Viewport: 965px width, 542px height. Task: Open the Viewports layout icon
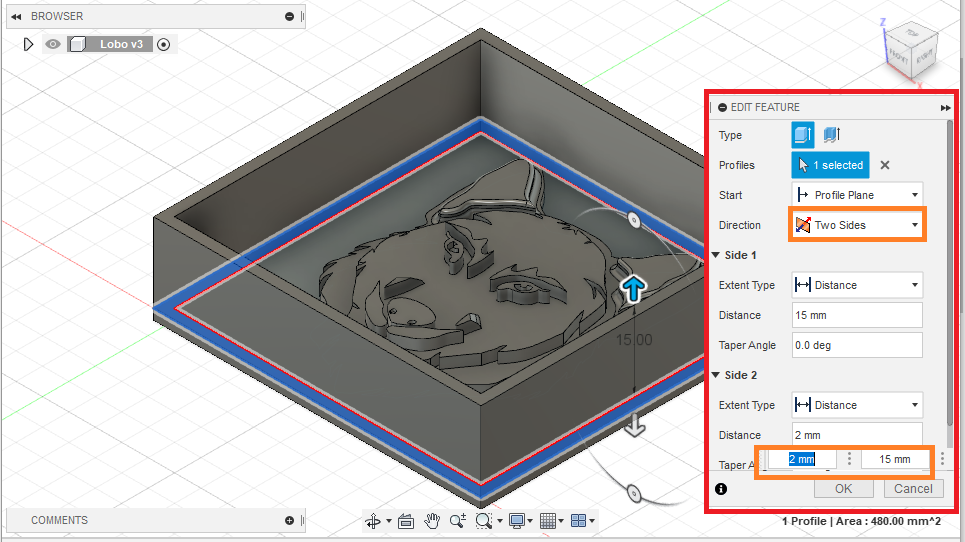click(x=579, y=521)
